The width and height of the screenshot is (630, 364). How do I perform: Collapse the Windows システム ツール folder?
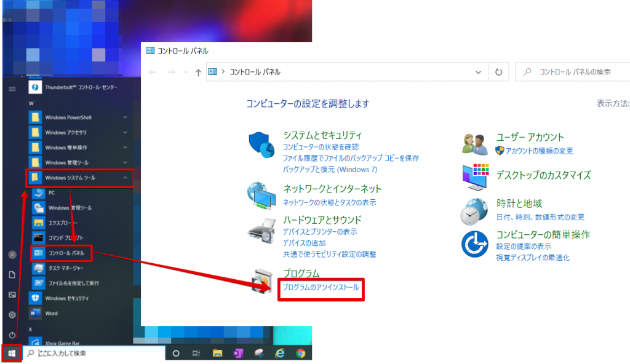point(79,178)
